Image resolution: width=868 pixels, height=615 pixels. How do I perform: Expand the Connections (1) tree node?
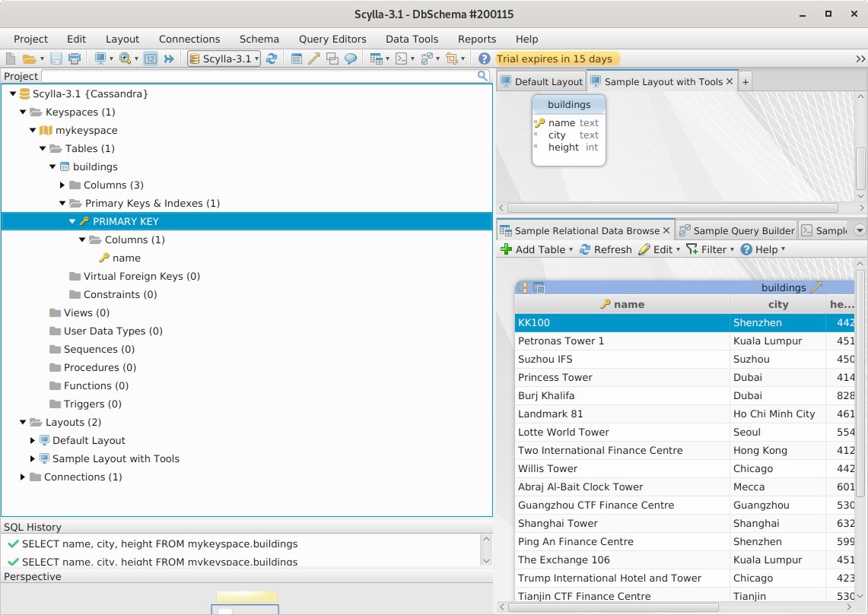[x=23, y=477]
